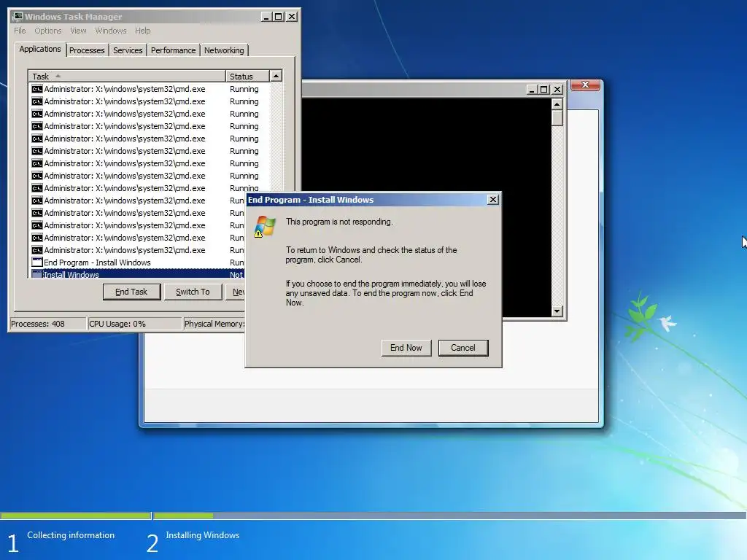Maximize the black command prompt window
This screenshot has width=747, height=560.
coord(544,90)
